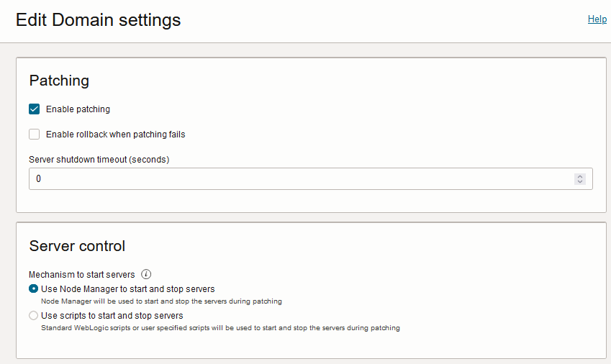Screen dimensions: 611x364
Task: Click 'Enable rollback when patching fails' label text
Action: point(115,134)
